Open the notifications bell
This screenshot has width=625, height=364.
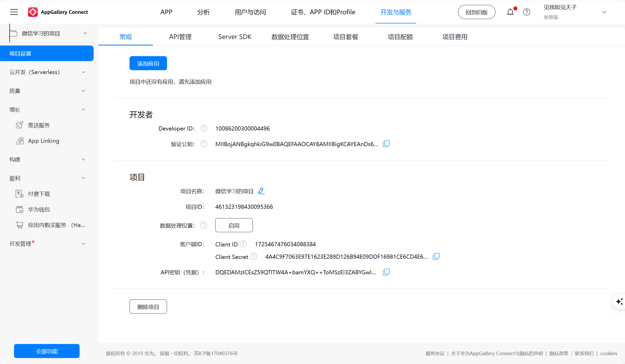(x=510, y=12)
